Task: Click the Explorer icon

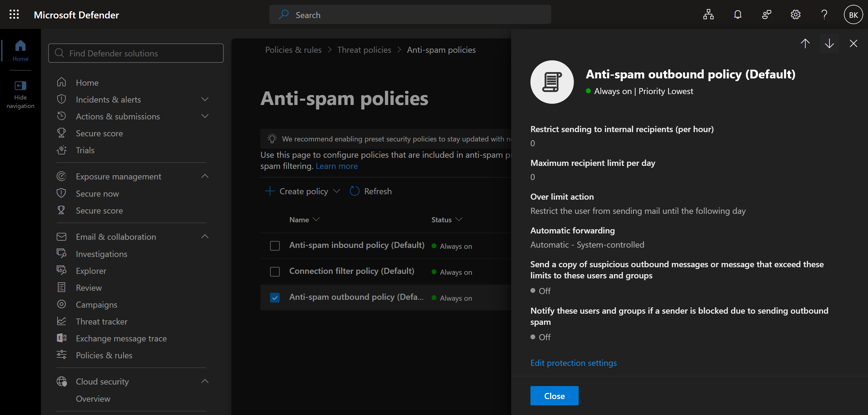Action: (x=61, y=270)
